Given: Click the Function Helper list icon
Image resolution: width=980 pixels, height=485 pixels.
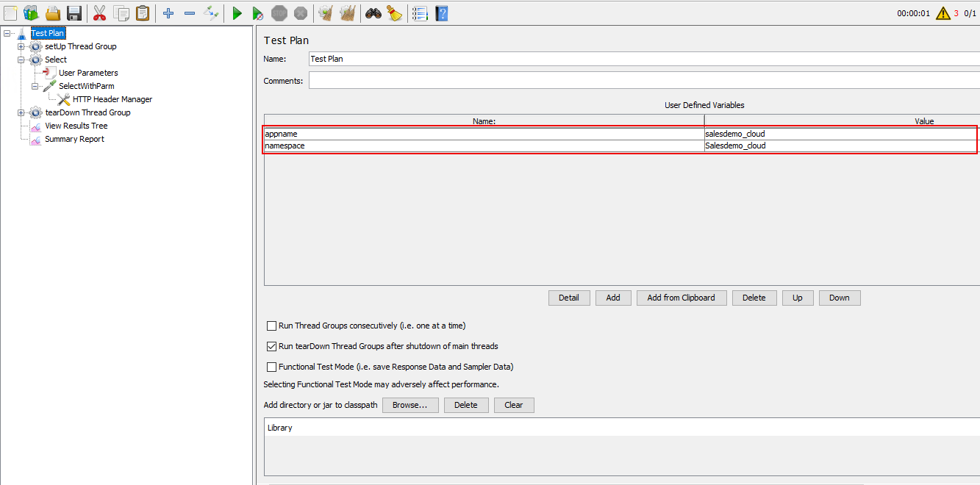Looking at the screenshot, I should click(x=420, y=13).
